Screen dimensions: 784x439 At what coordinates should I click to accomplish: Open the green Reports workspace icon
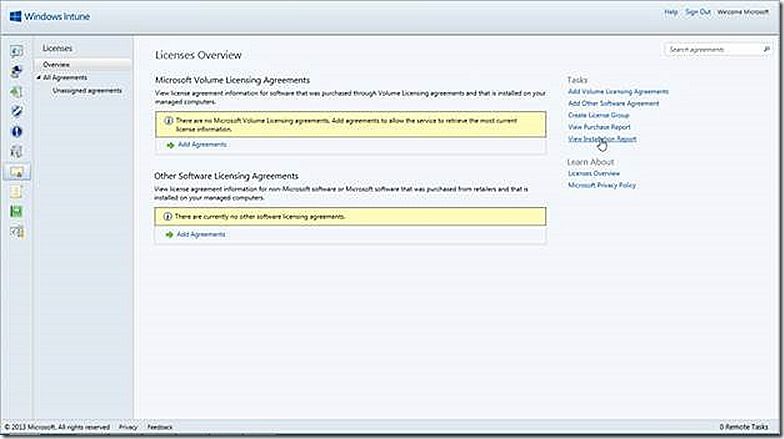click(16, 212)
